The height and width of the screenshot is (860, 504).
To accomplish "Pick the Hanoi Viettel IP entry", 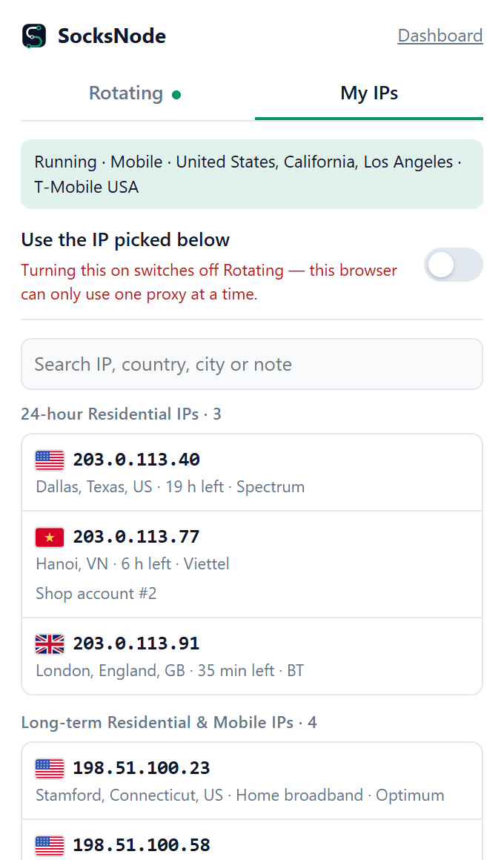I will [252, 564].
